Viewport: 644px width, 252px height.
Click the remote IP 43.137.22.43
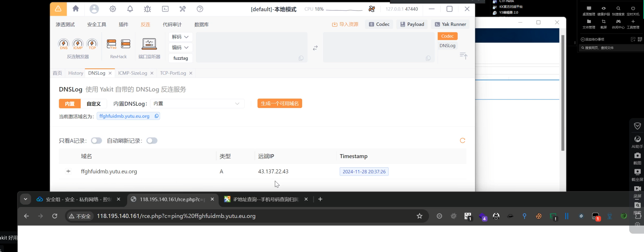point(273,171)
